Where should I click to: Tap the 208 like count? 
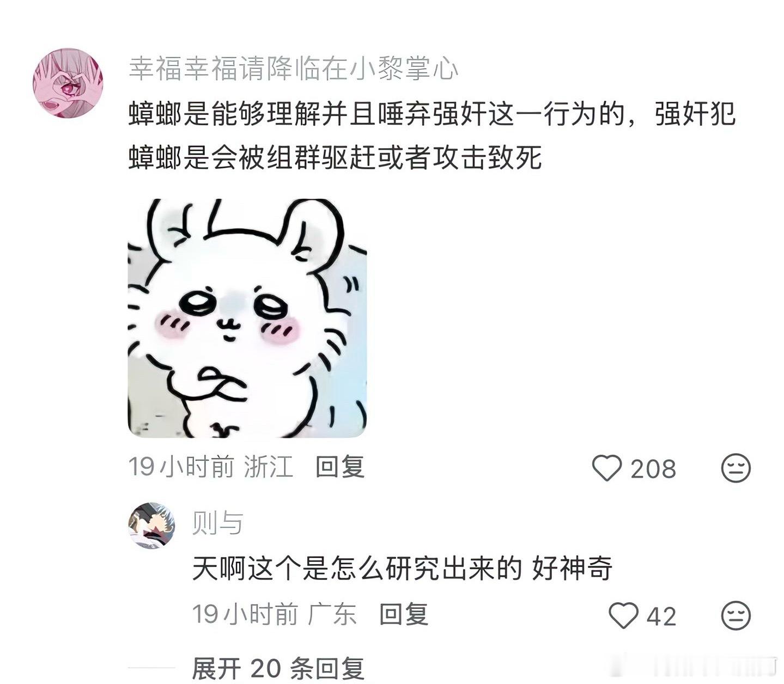click(653, 469)
